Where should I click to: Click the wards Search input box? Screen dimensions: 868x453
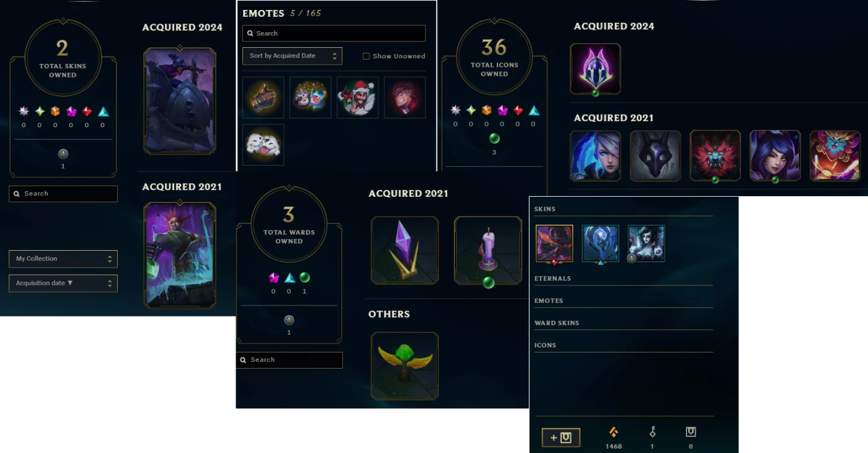[x=289, y=360]
